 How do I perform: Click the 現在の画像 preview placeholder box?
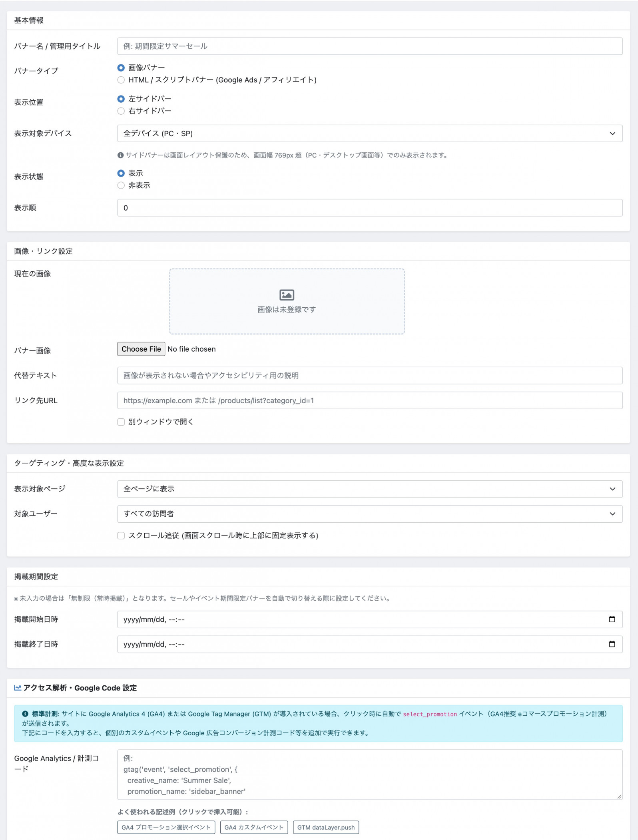[287, 301]
